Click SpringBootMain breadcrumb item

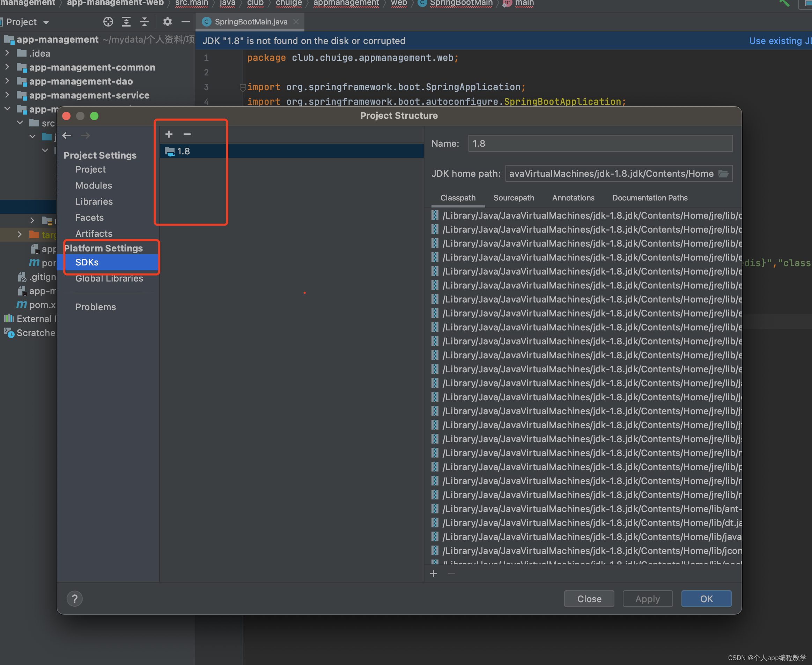point(461,3)
